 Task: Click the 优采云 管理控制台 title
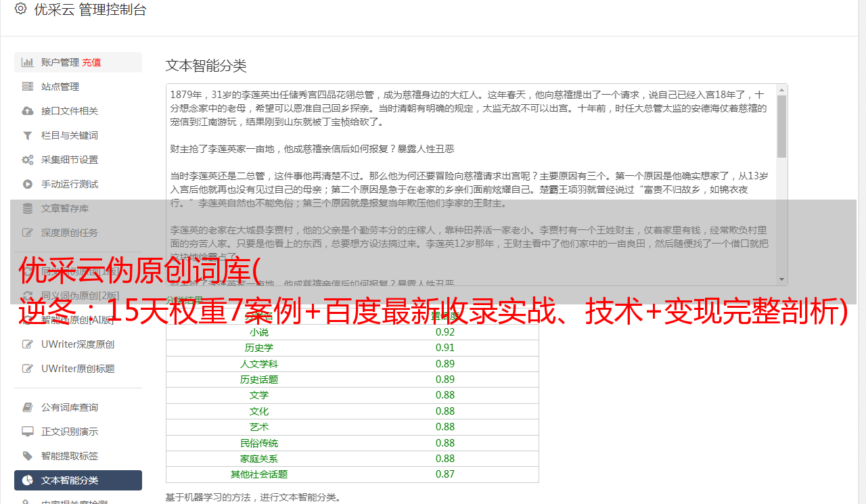(x=90, y=9)
